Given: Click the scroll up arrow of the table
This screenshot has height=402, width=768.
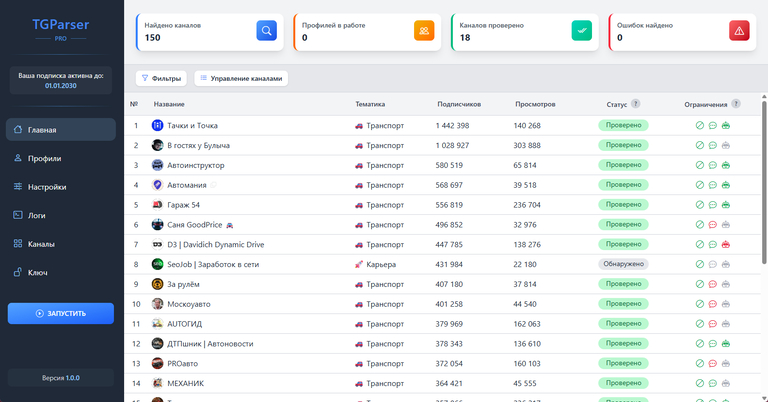Looking at the screenshot, I should tap(764, 97).
